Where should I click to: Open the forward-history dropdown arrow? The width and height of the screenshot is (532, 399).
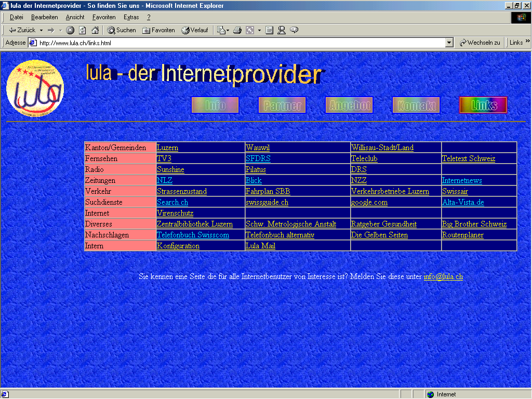point(60,30)
